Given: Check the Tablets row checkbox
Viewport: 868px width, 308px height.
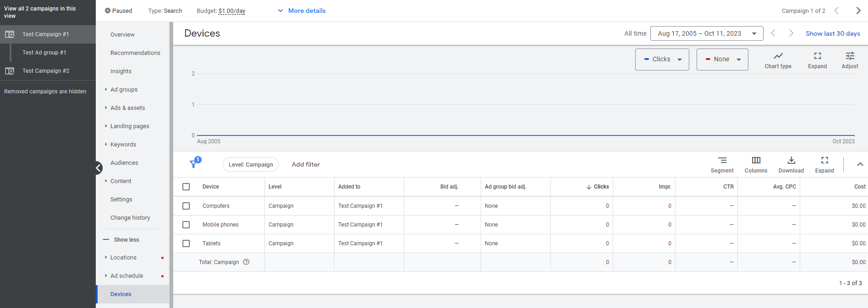Looking at the screenshot, I should coord(186,243).
